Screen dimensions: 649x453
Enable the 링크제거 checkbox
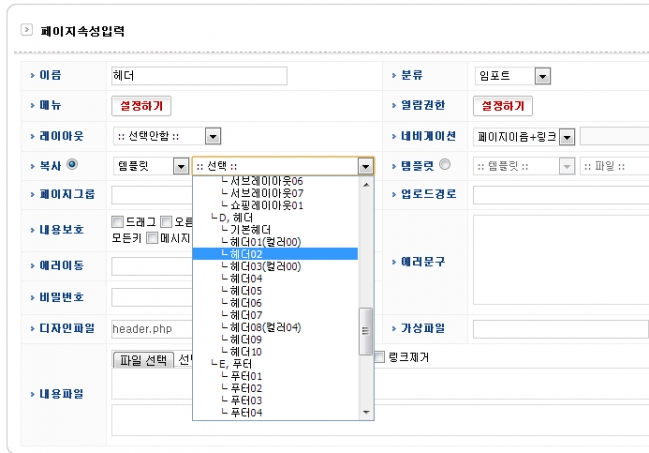click(380, 357)
